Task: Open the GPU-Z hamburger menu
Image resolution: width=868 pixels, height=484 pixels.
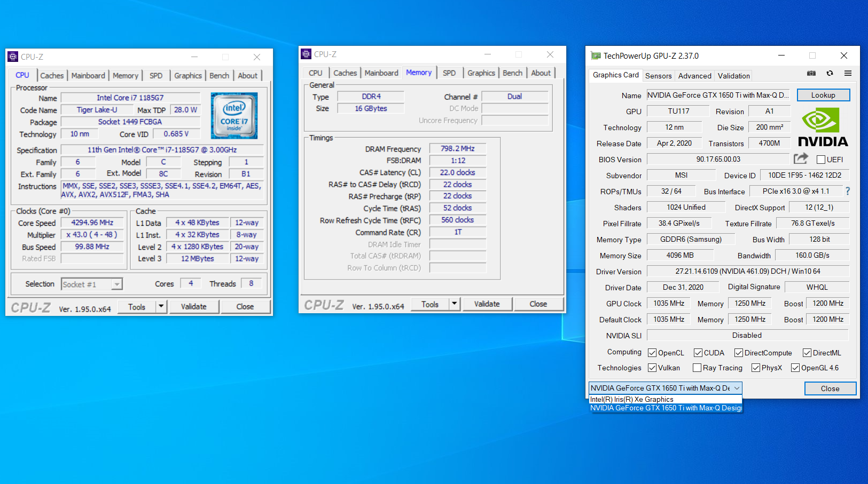Action: [x=848, y=73]
